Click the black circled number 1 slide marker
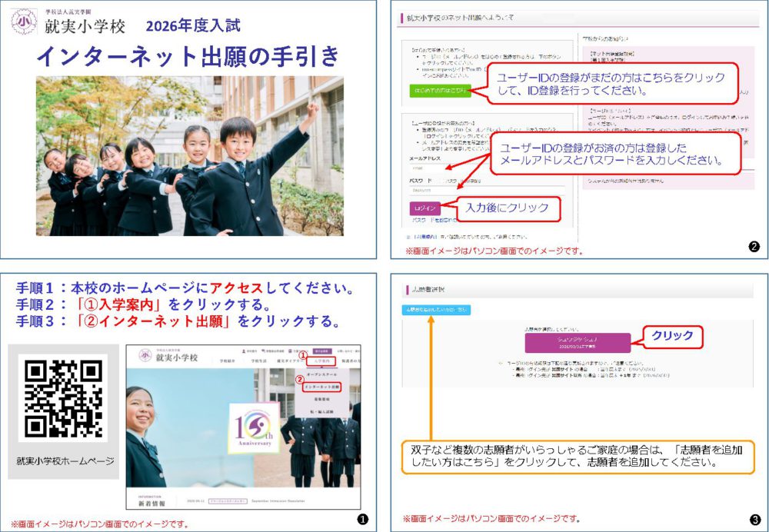 tap(362, 519)
